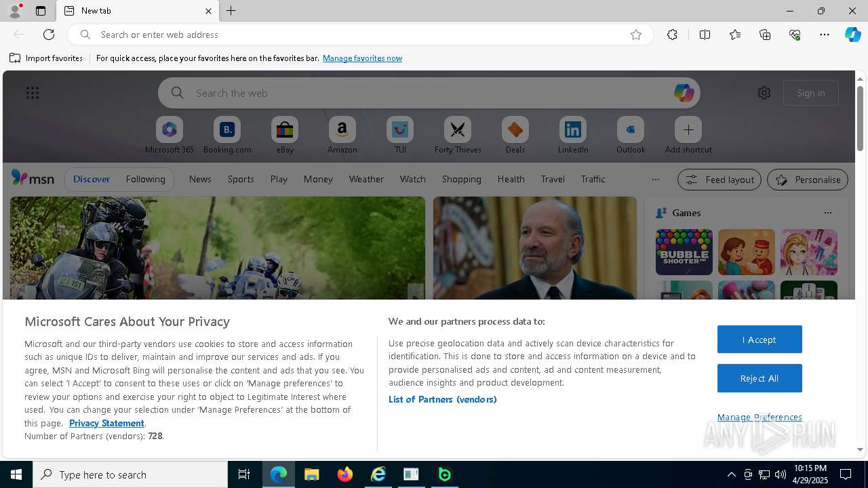Open Copilot icon in search box

[x=684, y=93]
